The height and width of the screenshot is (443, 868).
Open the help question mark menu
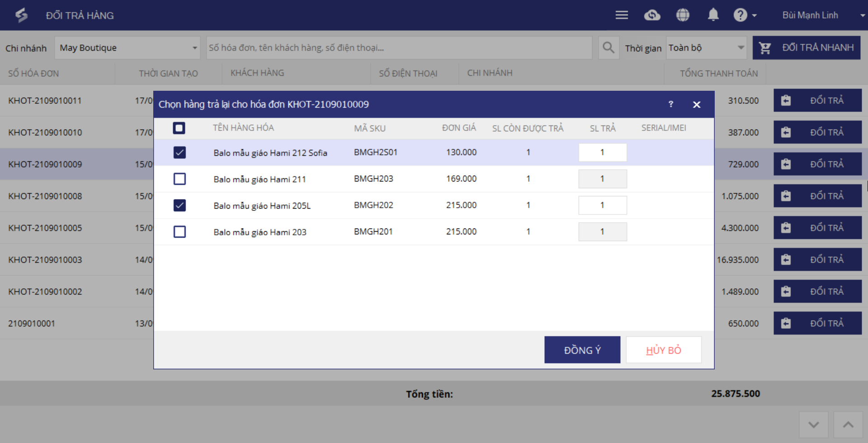[744, 15]
